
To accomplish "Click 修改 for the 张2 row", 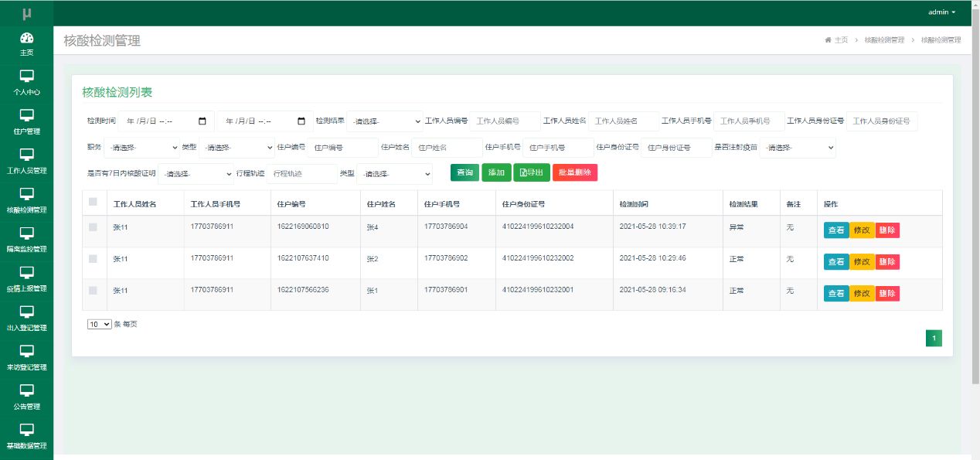I will click(x=862, y=262).
